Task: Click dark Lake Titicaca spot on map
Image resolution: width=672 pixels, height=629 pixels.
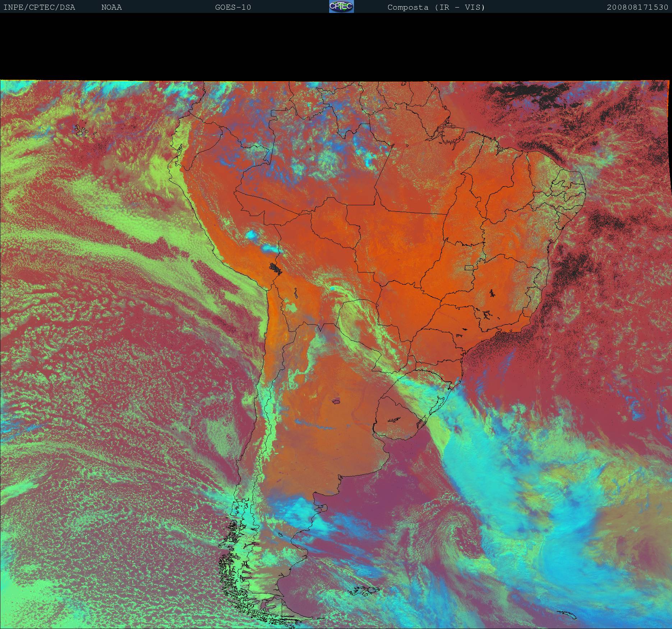Action: 275,268
